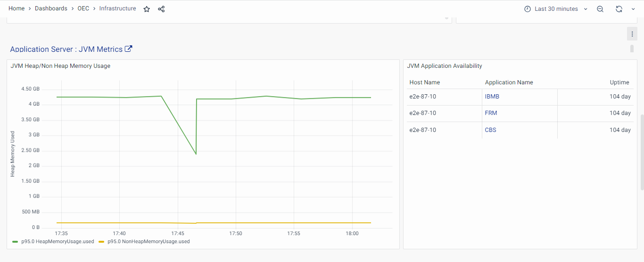Navigate to OEC folder in breadcrumb

pos(83,8)
